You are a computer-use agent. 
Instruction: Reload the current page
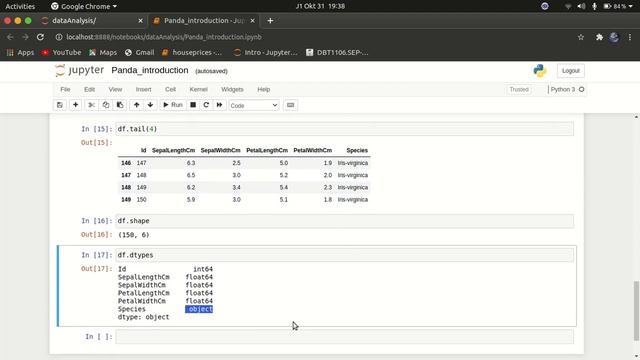click(x=40, y=37)
